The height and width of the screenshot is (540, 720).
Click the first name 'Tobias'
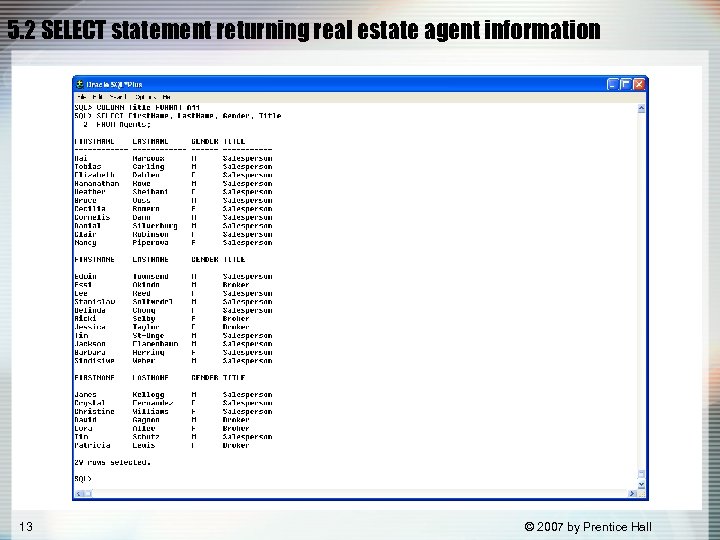(88, 167)
